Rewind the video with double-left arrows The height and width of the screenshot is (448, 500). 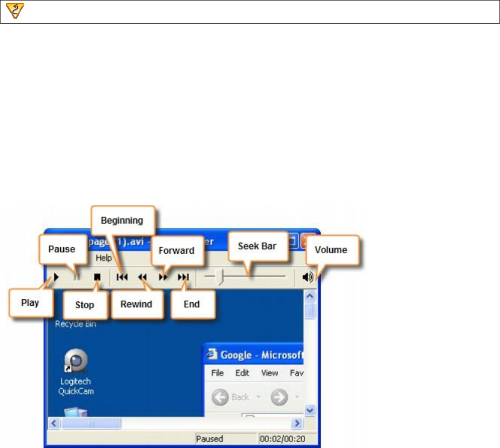(143, 277)
